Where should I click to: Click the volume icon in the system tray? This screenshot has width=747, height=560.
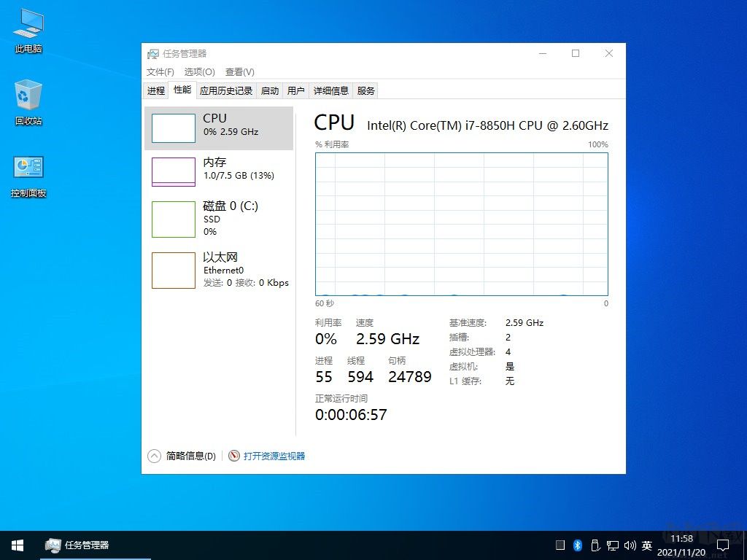click(x=630, y=545)
